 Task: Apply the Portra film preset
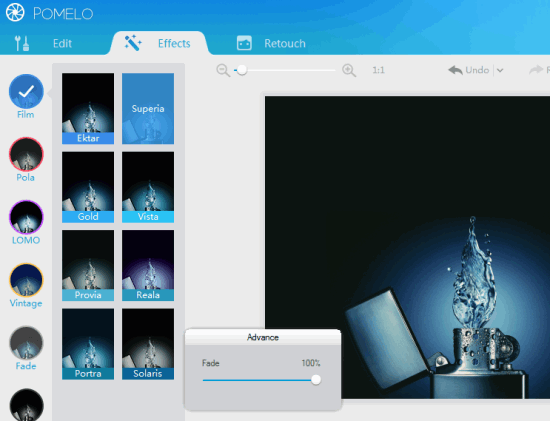pyautogui.click(x=88, y=344)
